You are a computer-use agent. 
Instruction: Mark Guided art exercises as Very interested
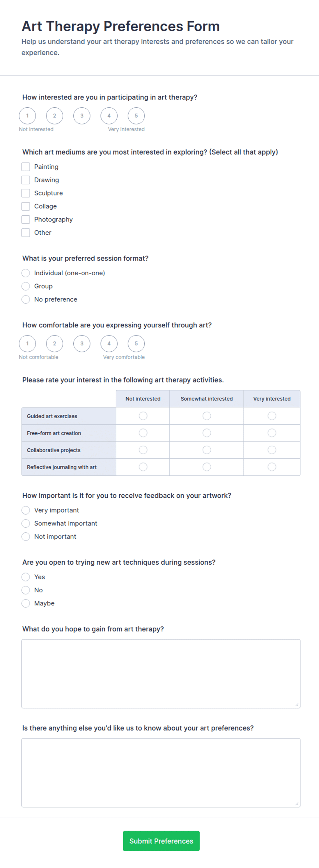(x=272, y=416)
